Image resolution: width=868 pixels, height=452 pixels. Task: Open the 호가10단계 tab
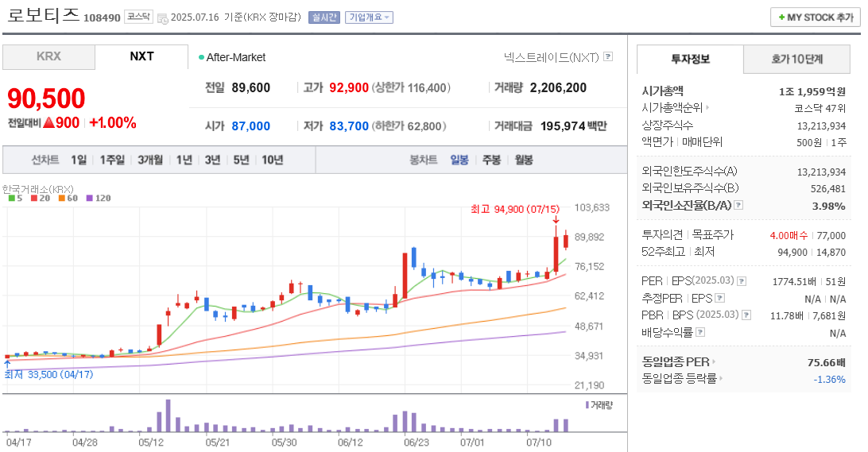(x=796, y=60)
